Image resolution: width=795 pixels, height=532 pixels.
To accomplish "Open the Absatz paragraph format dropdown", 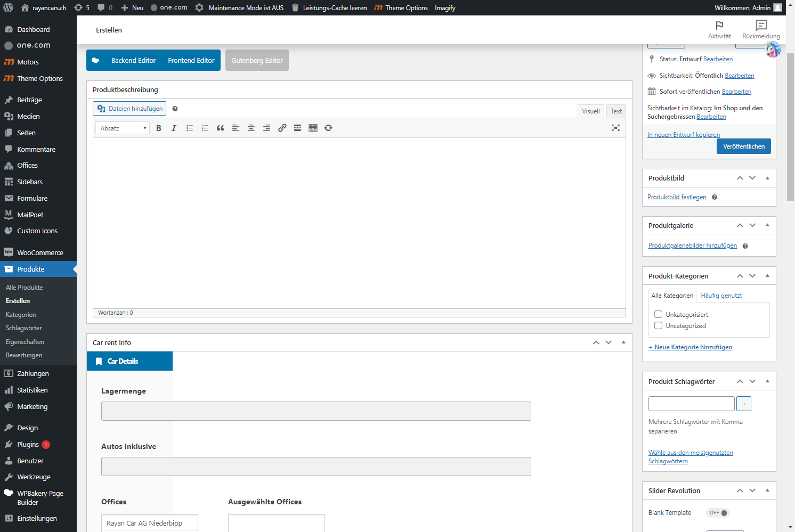I will coord(123,128).
